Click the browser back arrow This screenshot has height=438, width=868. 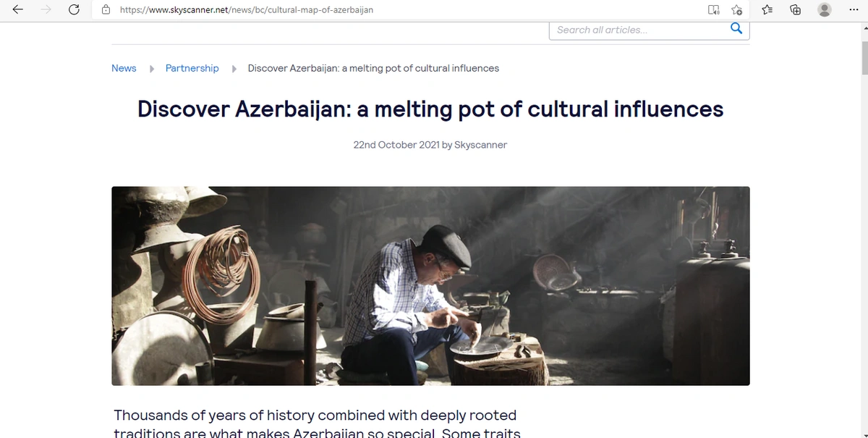[18, 10]
